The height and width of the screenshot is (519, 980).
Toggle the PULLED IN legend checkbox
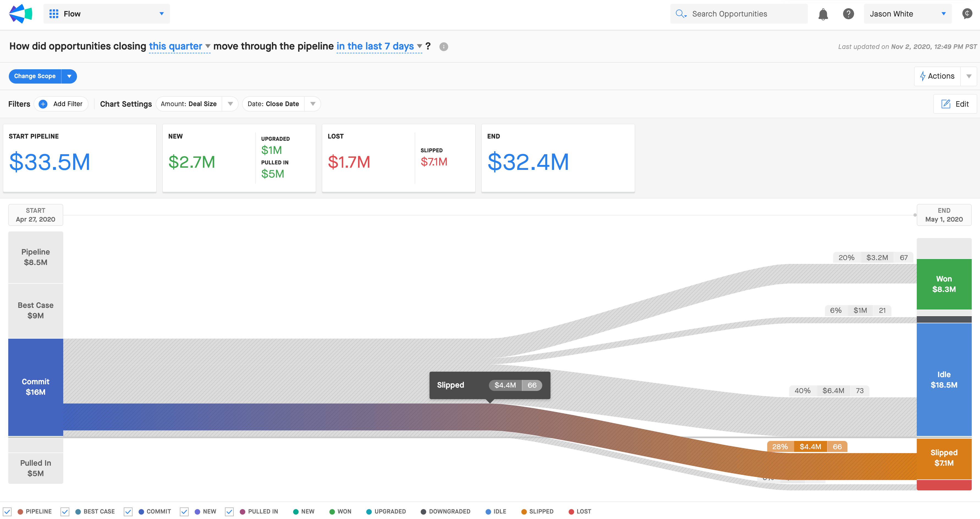click(229, 511)
